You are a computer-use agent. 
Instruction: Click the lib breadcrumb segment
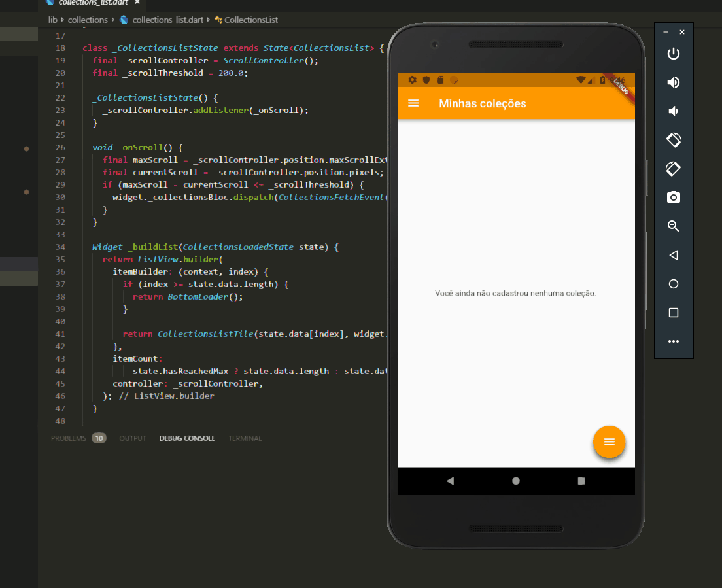pos(53,20)
